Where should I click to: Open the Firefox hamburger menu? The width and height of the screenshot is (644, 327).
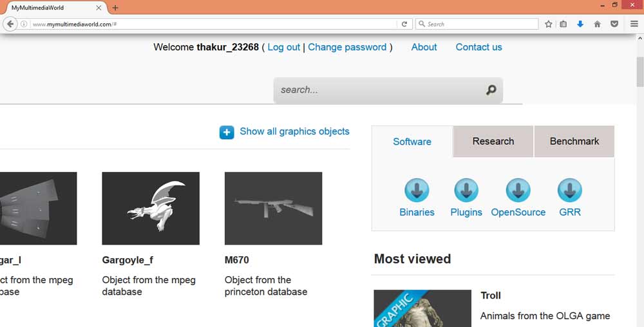click(x=634, y=24)
